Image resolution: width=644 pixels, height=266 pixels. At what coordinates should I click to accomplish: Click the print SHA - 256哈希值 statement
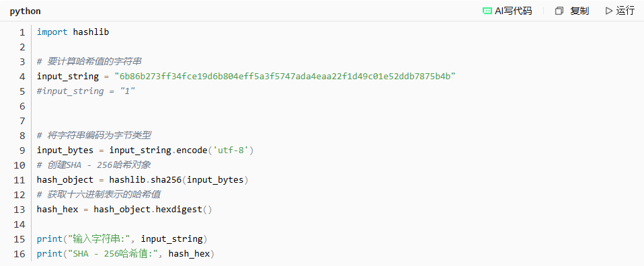[126, 254]
